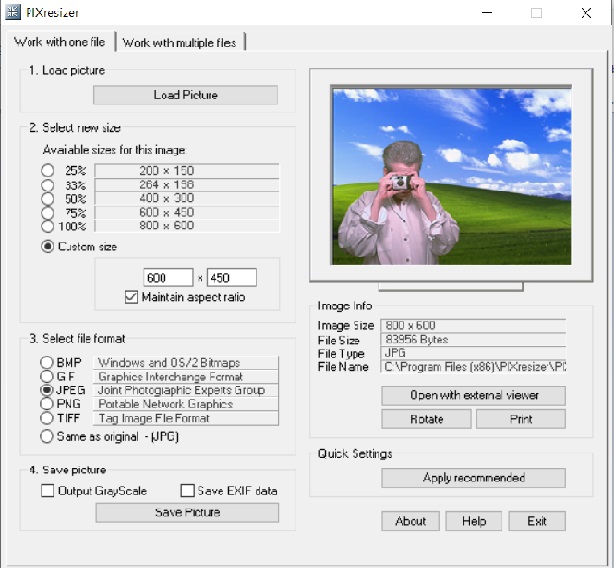
Task: Click the Load Picture button
Action: [x=185, y=95]
